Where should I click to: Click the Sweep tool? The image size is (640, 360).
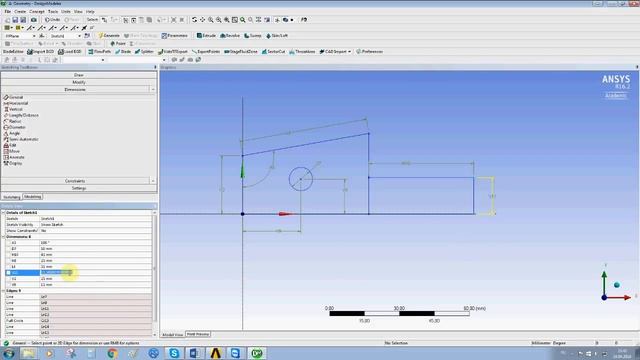(x=253, y=36)
